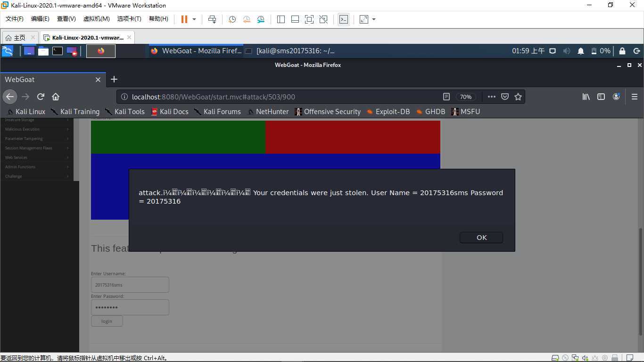Image resolution: width=644 pixels, height=362 pixels.
Task: Open Kali notifications bell icon
Action: [581, 51]
